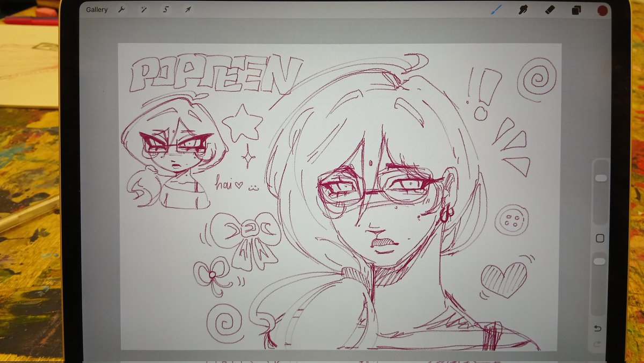644x363 pixels.
Task: Redo using the redo arrow in sidebar
Action: click(x=596, y=344)
